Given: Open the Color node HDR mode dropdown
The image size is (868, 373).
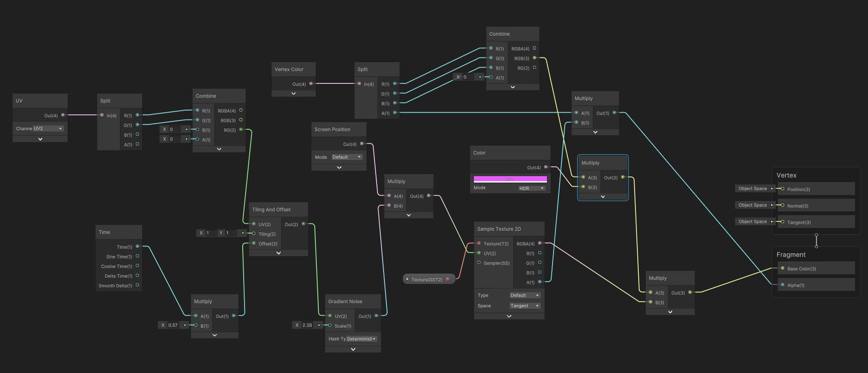Looking at the screenshot, I should 531,188.
